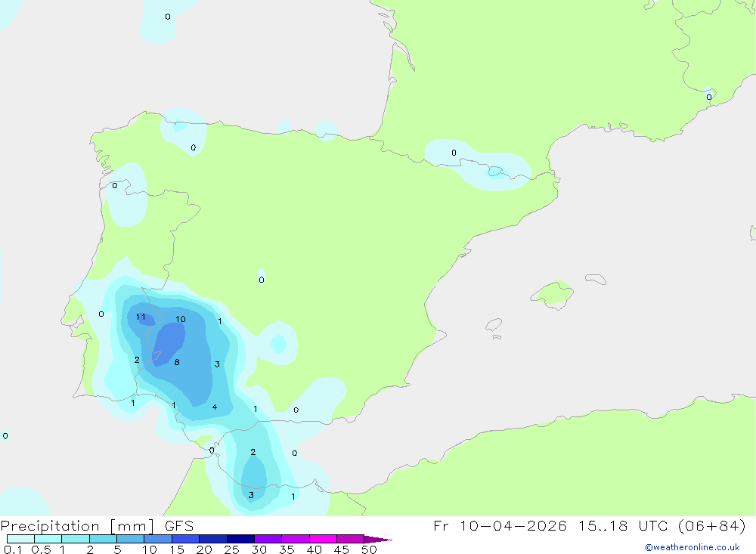Click the '35' legend scale label
The image size is (756, 554).
click(287, 549)
